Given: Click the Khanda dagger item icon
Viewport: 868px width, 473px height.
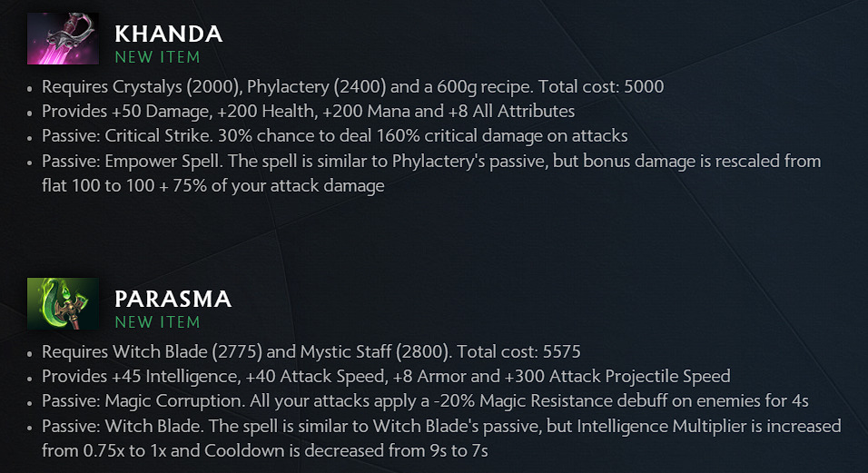Looking at the screenshot, I should click(63, 39).
